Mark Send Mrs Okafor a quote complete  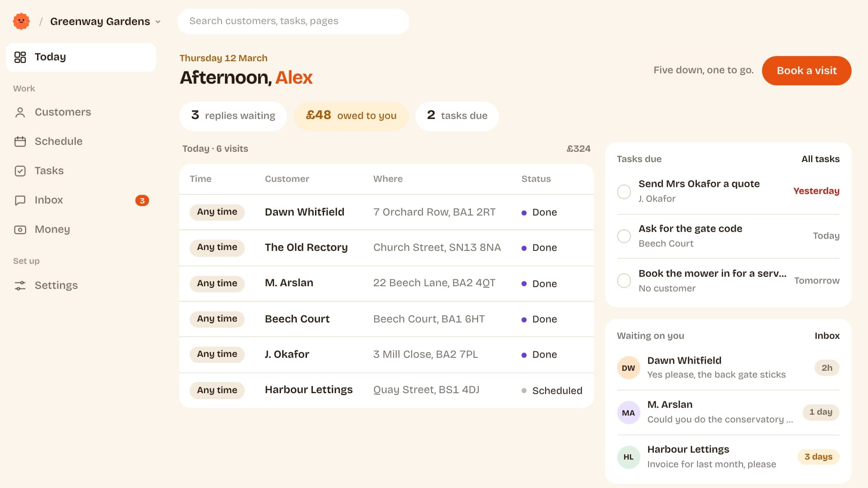(x=624, y=191)
